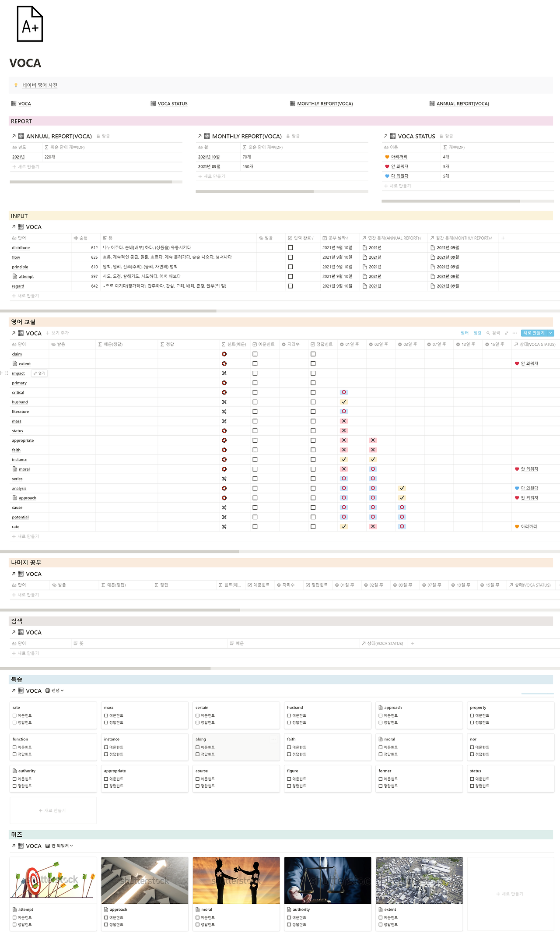Image resolution: width=560 pixels, height=937 pixels.
Task: Click the page icon of attempt in INPUT table
Action: 15,276
